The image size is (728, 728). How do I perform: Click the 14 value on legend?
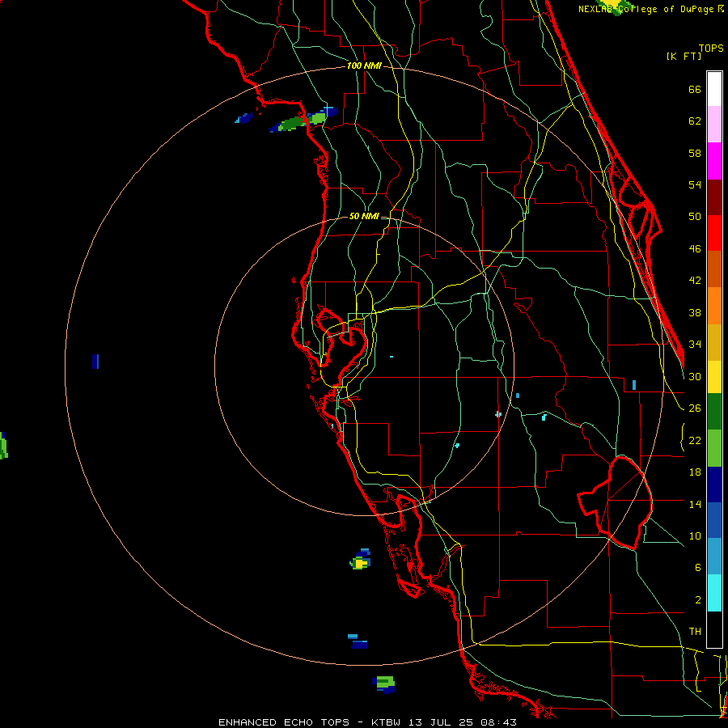pyautogui.click(x=695, y=504)
